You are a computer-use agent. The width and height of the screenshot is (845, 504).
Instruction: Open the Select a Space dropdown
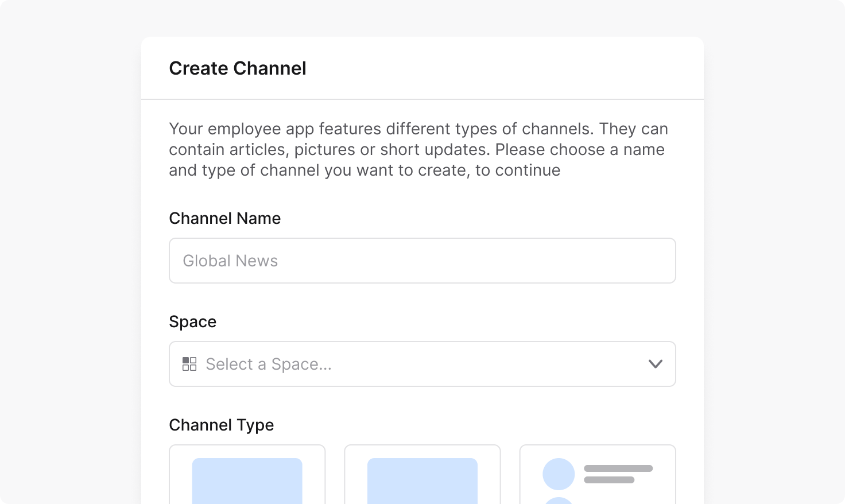(x=422, y=364)
